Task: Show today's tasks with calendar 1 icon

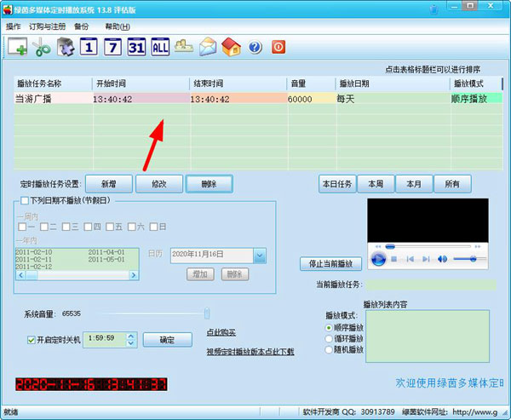Action: pyautogui.click(x=89, y=48)
